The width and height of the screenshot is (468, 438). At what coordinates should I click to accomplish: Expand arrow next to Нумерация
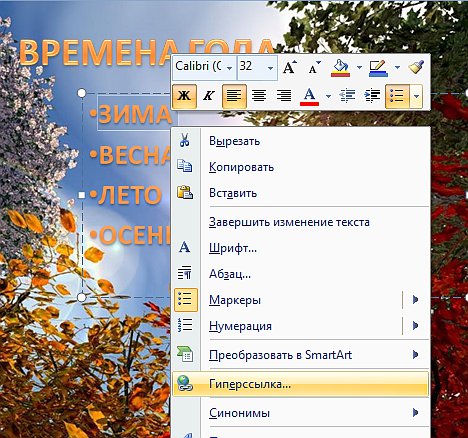click(x=415, y=325)
